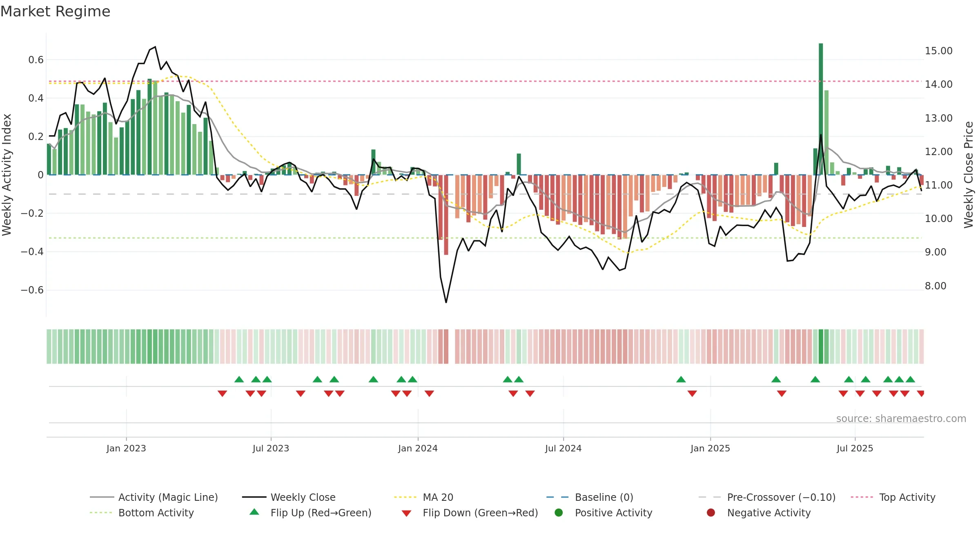Click the Jul 2024 x-axis label
This screenshot has height=551, width=980.
pos(563,449)
